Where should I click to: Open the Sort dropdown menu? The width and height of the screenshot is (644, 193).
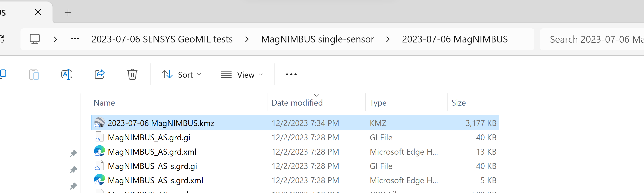tap(181, 74)
